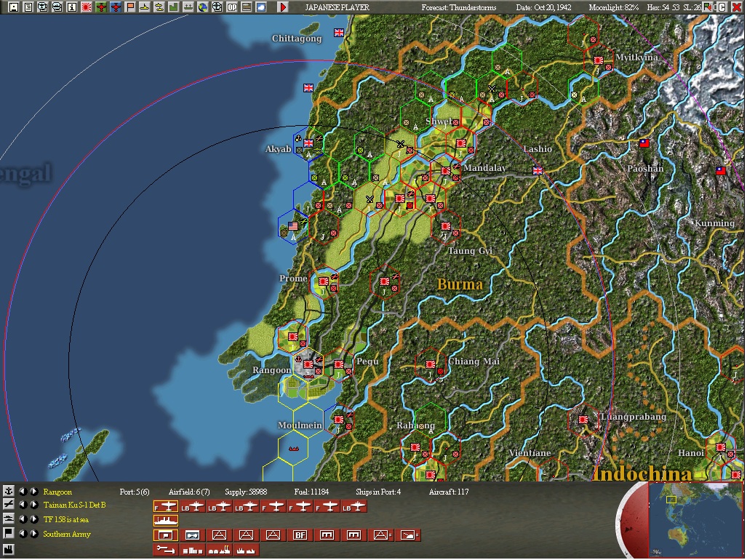
Task: Select previous task force before TF 158
Action: pos(23,519)
